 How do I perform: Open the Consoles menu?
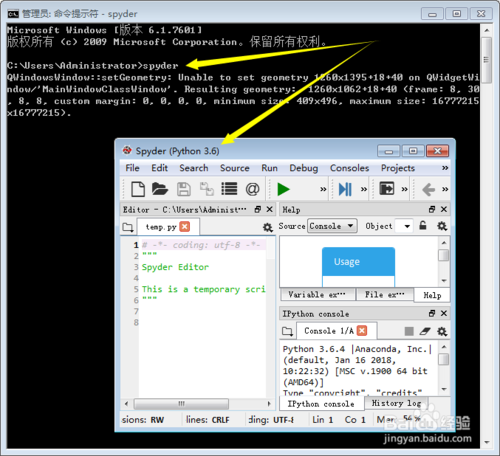tap(349, 168)
